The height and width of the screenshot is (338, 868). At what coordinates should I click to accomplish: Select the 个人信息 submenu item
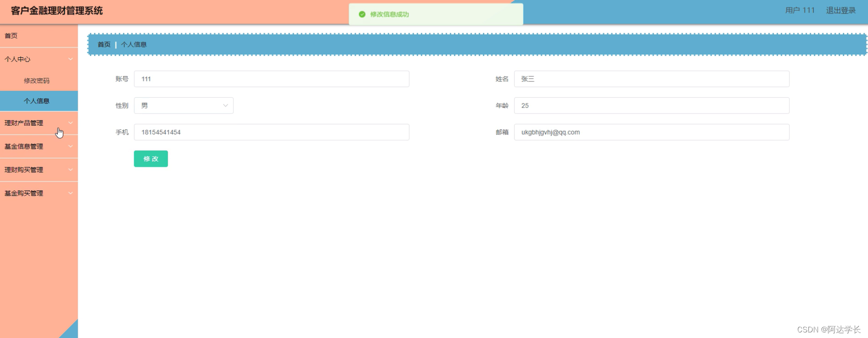click(x=39, y=101)
